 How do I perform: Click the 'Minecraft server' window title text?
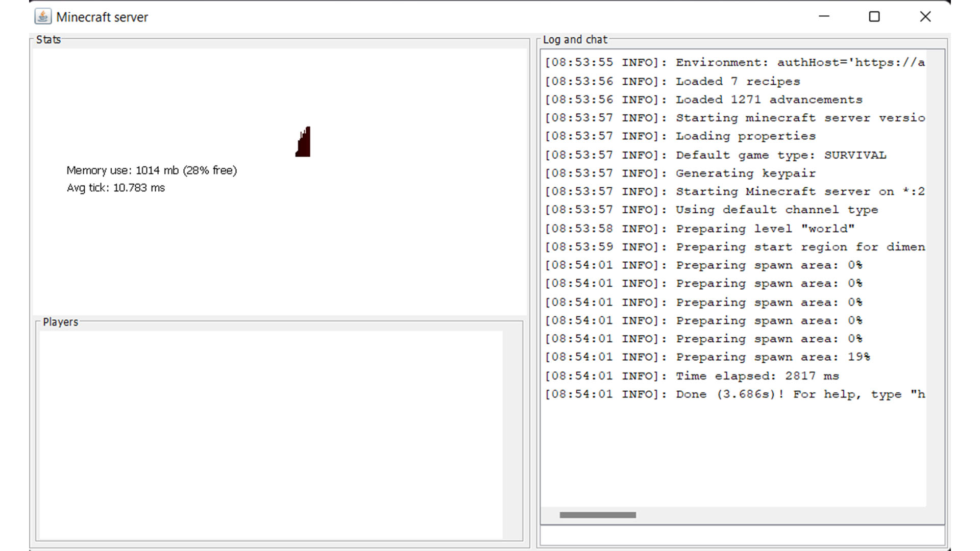(x=102, y=17)
